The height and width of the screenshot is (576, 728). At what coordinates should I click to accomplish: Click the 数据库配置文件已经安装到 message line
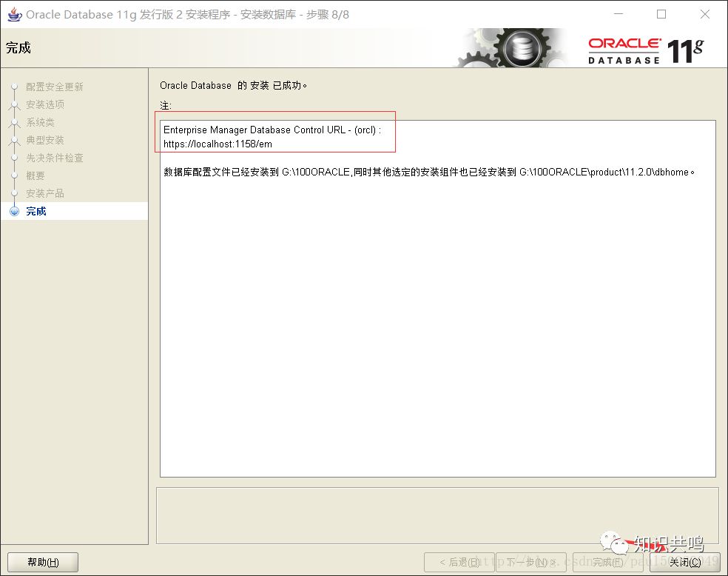pyautogui.click(x=429, y=173)
